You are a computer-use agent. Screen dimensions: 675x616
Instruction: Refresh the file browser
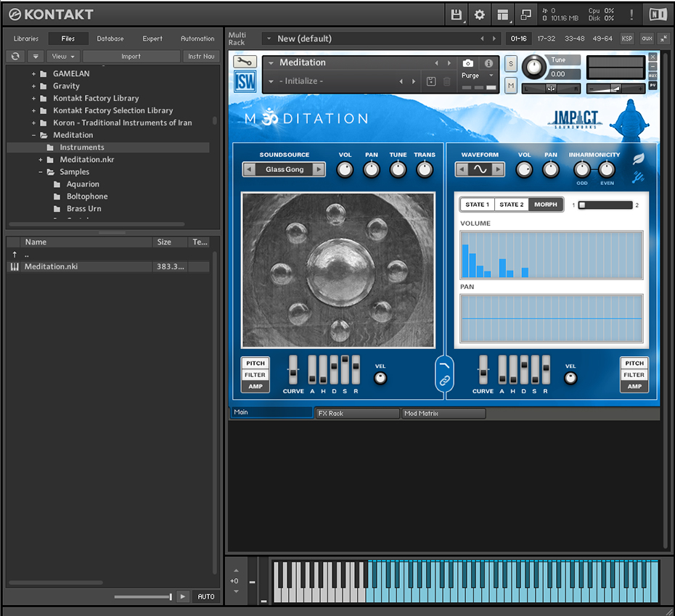tap(15, 57)
